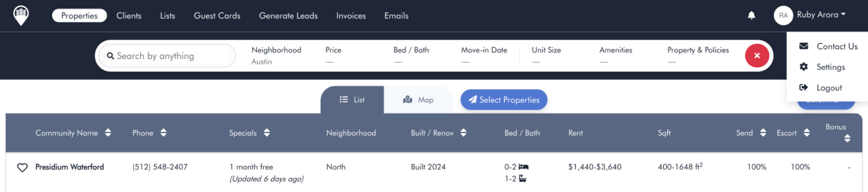This screenshot has width=868, height=192.
Task: Expand the Neighborhood filter
Action: point(276,55)
